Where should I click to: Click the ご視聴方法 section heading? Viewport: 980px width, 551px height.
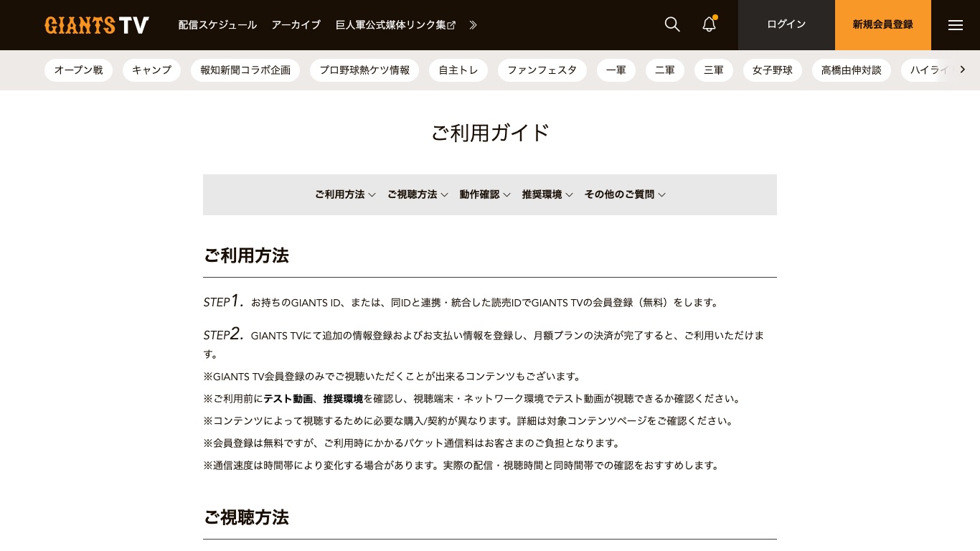(246, 517)
